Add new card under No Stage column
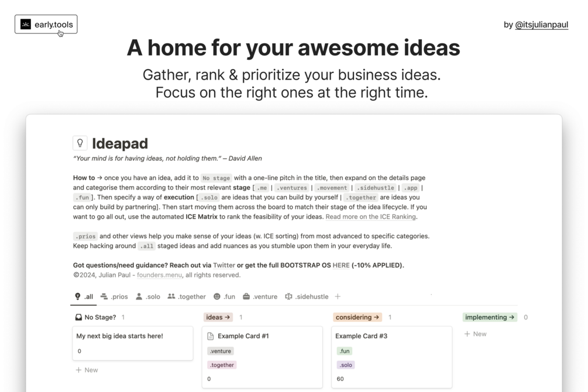This screenshot has width=588, height=392. click(87, 370)
